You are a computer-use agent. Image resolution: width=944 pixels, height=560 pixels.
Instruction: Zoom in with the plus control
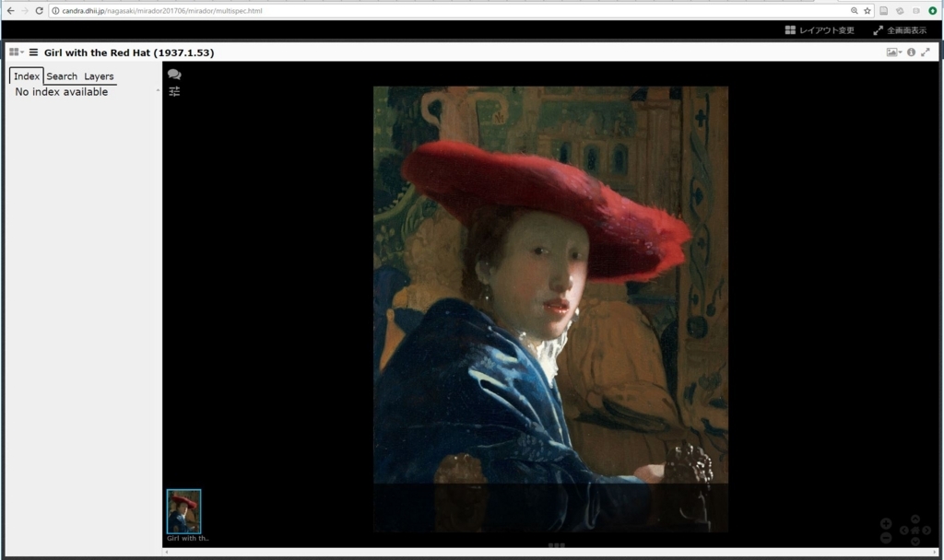(x=886, y=524)
